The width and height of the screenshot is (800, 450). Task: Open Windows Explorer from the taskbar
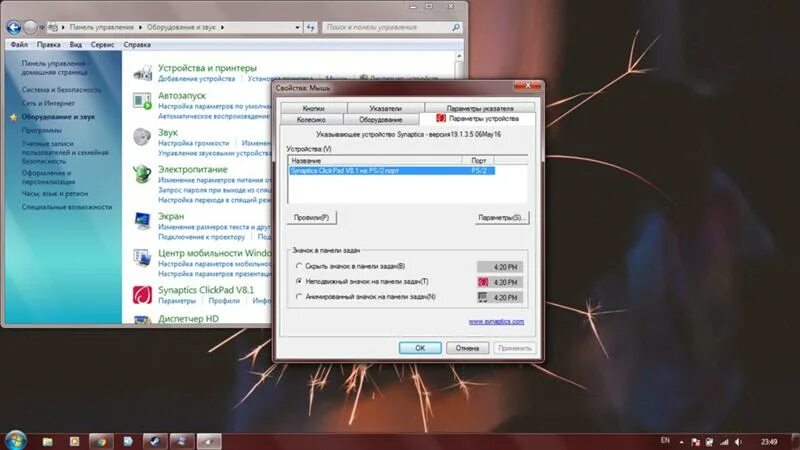(47, 441)
